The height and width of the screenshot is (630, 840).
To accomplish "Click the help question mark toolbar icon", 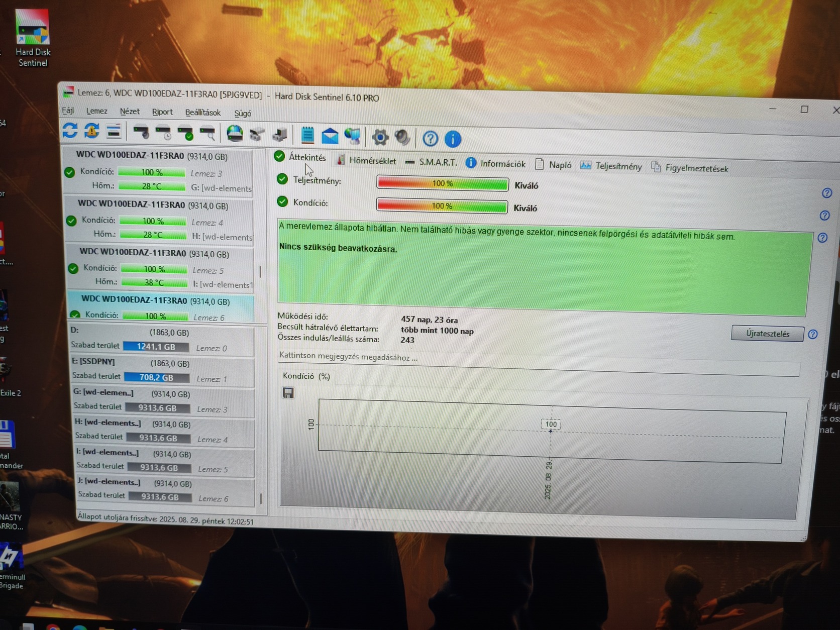I will 430,138.
